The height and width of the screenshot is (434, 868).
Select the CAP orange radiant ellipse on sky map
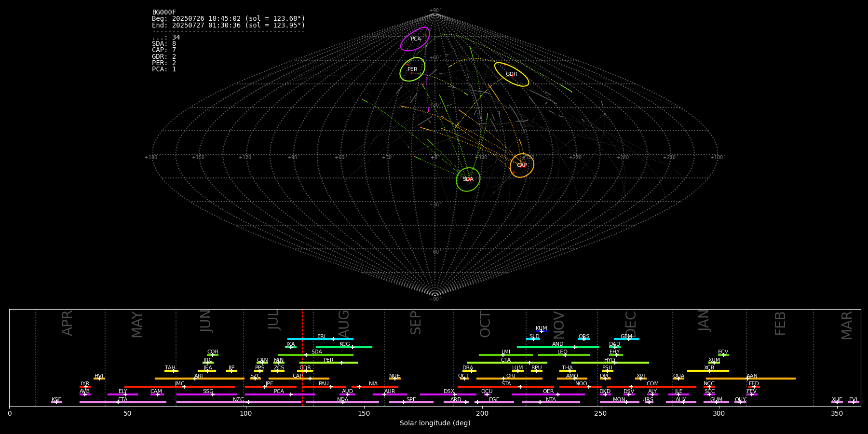coord(522,165)
